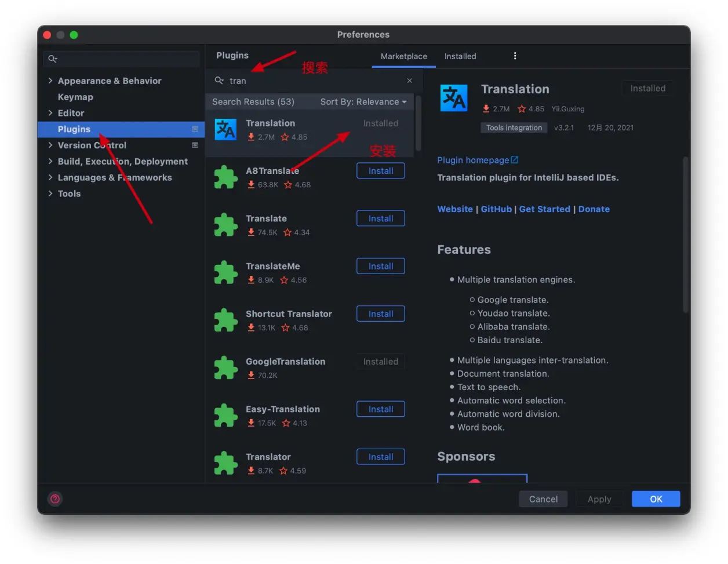Click the sponsor thumbnail under Sponsors
The height and width of the screenshot is (564, 728).
point(482,478)
